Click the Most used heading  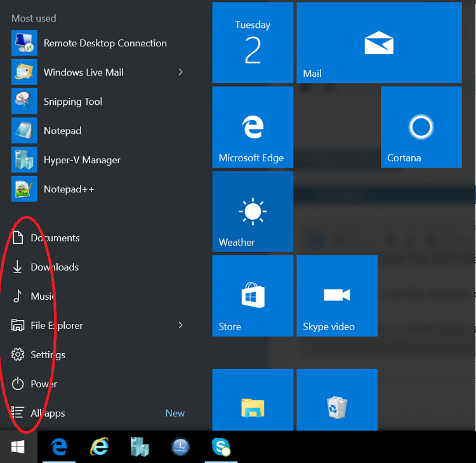(34, 18)
